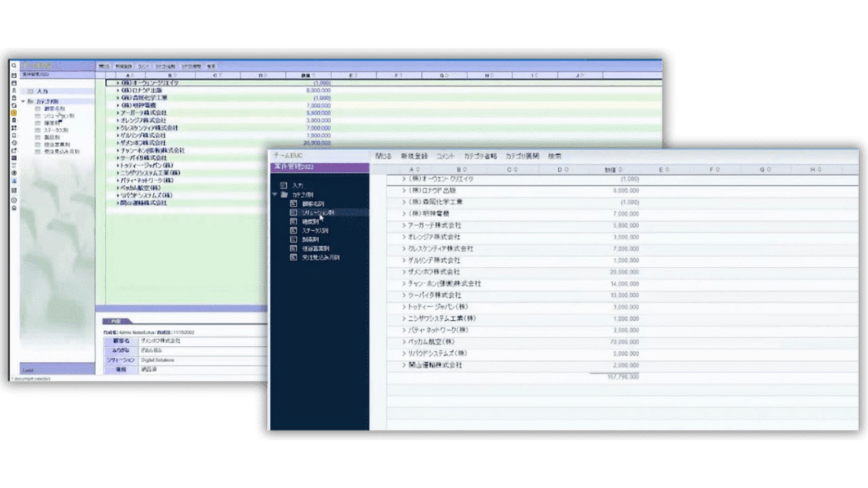Select リバウドシステムズ(株) row text in front window
The width and height of the screenshot is (868, 488).
point(438,354)
